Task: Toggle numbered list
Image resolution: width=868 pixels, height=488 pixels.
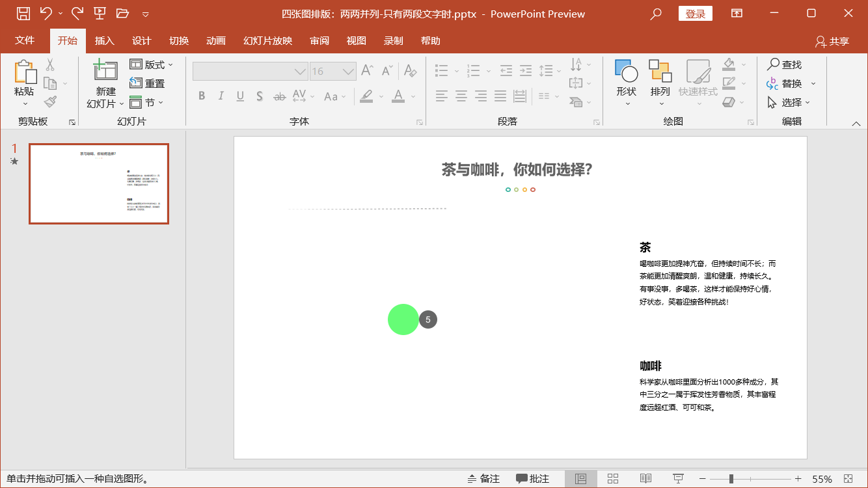Action: pos(474,70)
